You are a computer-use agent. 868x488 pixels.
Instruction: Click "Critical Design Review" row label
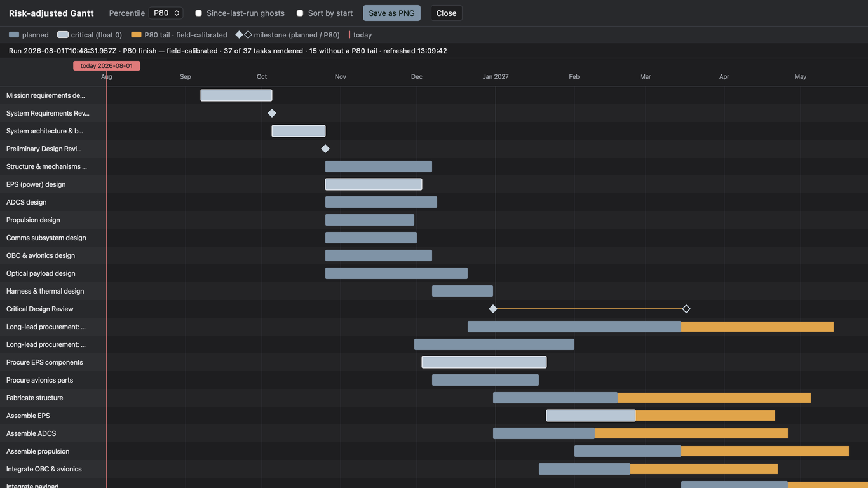[x=39, y=309]
